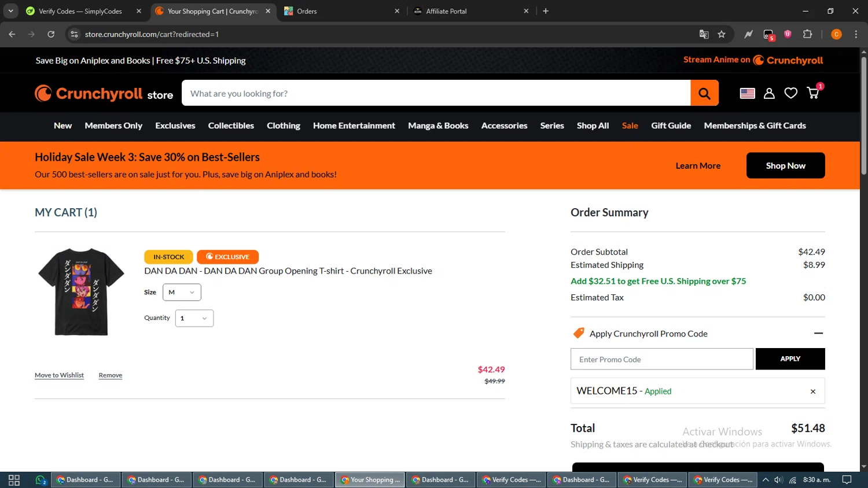
Task: Click the top promo banner about Aniplex savings
Action: coord(141,60)
